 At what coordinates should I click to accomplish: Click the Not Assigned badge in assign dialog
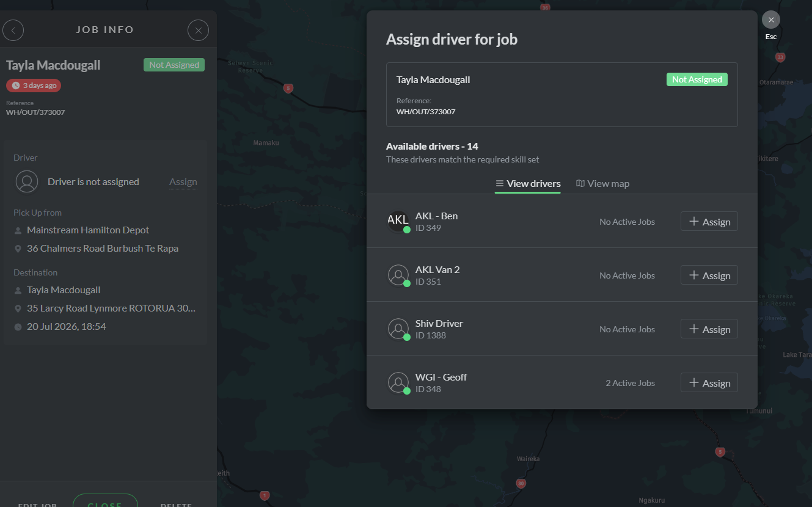coord(697,79)
